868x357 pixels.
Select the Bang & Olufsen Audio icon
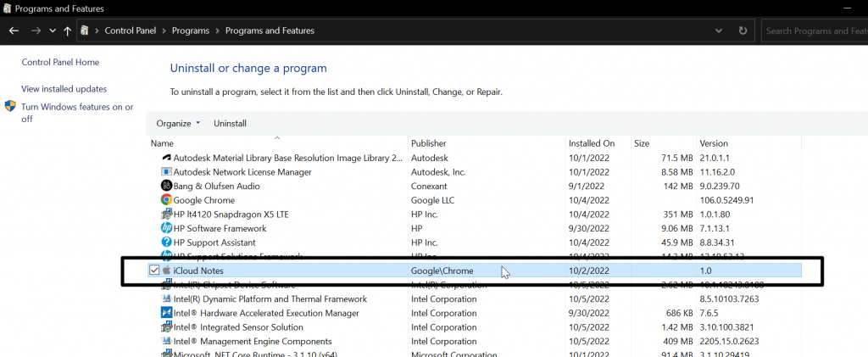point(166,186)
